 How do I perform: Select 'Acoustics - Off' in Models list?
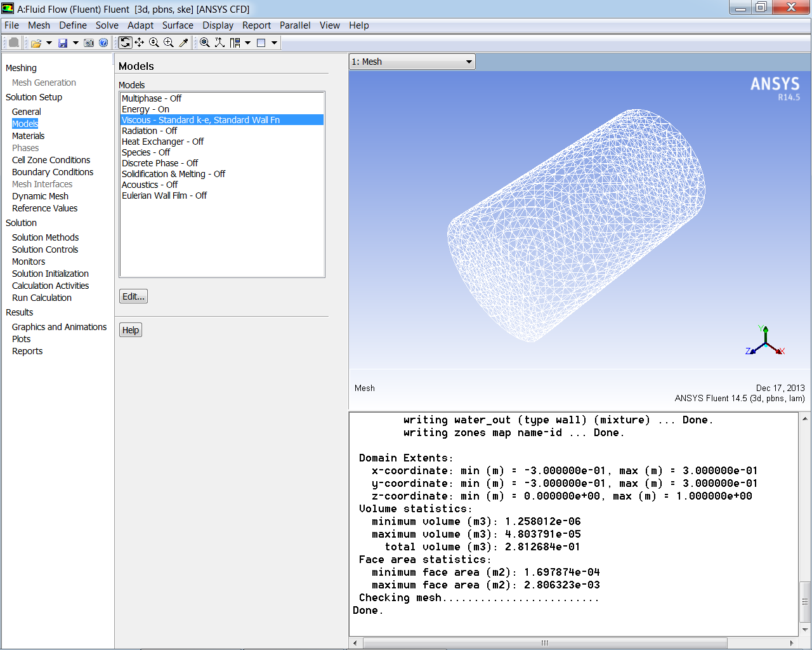click(x=222, y=185)
